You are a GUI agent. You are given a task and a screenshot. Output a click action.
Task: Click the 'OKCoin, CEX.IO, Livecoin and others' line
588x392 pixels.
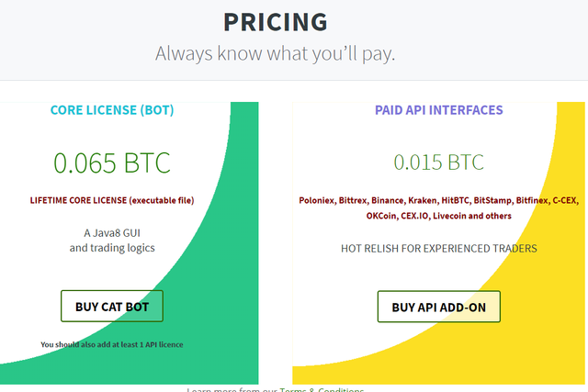(x=439, y=216)
